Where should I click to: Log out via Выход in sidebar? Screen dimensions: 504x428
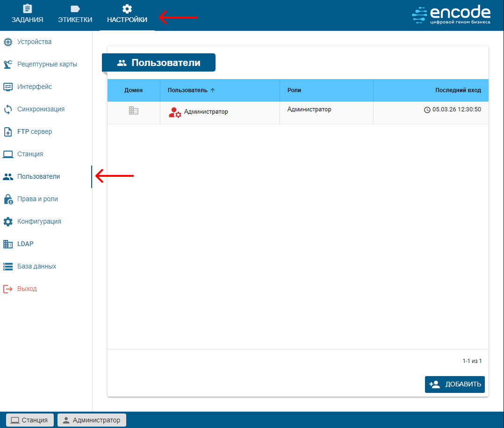27,289
